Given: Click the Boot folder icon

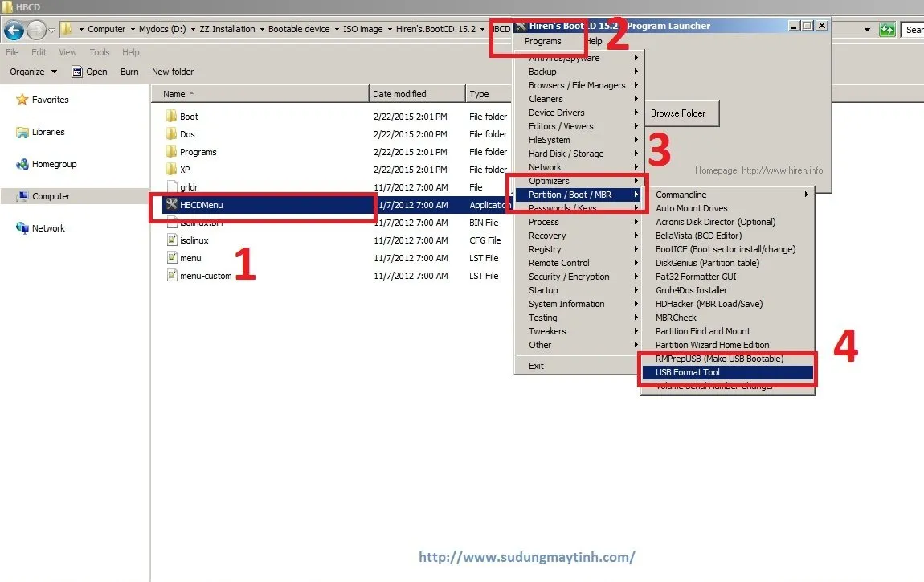Looking at the screenshot, I should click(171, 117).
